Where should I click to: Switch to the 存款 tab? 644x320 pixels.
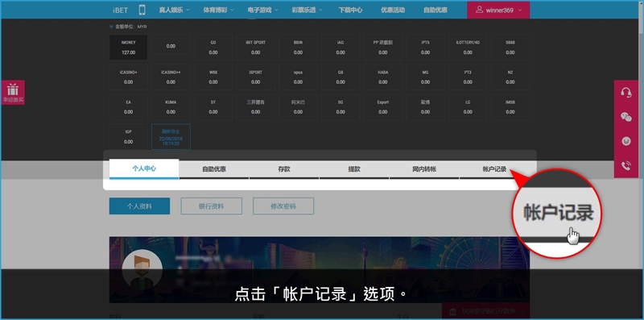point(284,169)
